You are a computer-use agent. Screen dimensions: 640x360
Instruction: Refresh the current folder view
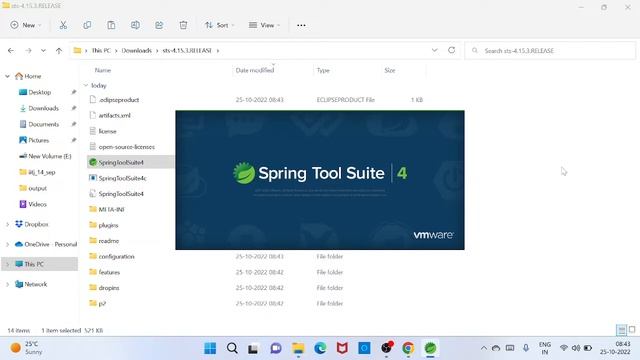(x=451, y=50)
